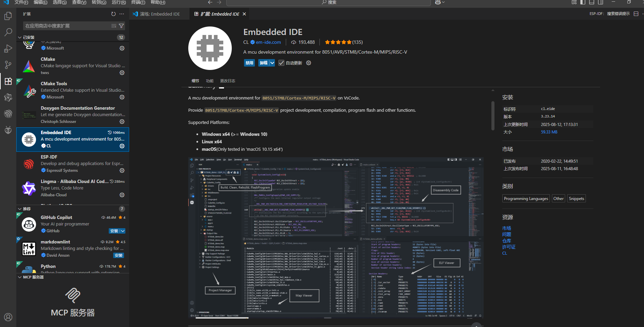644x327 pixels.
Task: Open the Lingma view in the activity bar
Action: pyautogui.click(x=8, y=97)
